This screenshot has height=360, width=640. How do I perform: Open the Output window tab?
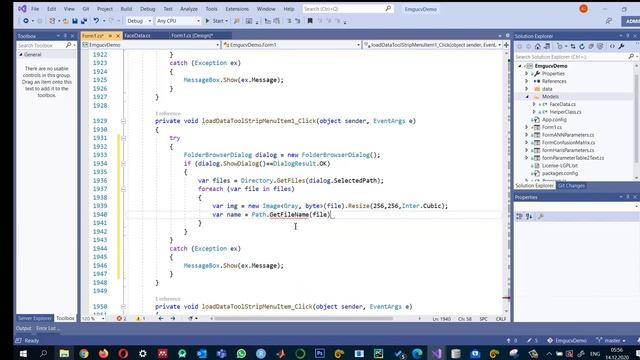tap(24, 328)
